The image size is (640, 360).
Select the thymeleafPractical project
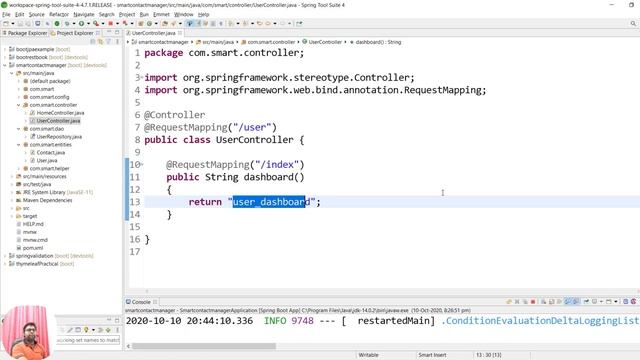pyautogui.click(x=37, y=264)
